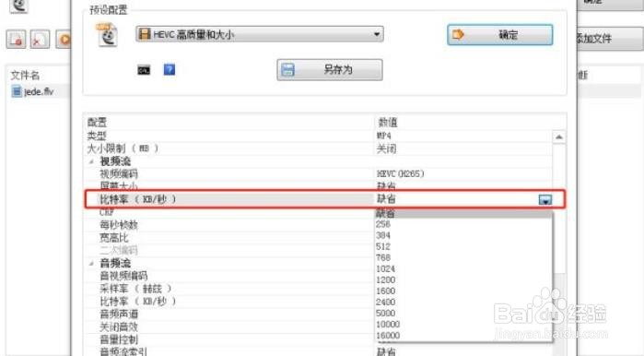Screen dimensions: 644x356
Task: Click the 文件名 column header in background window
Action: pyautogui.click(x=25, y=76)
